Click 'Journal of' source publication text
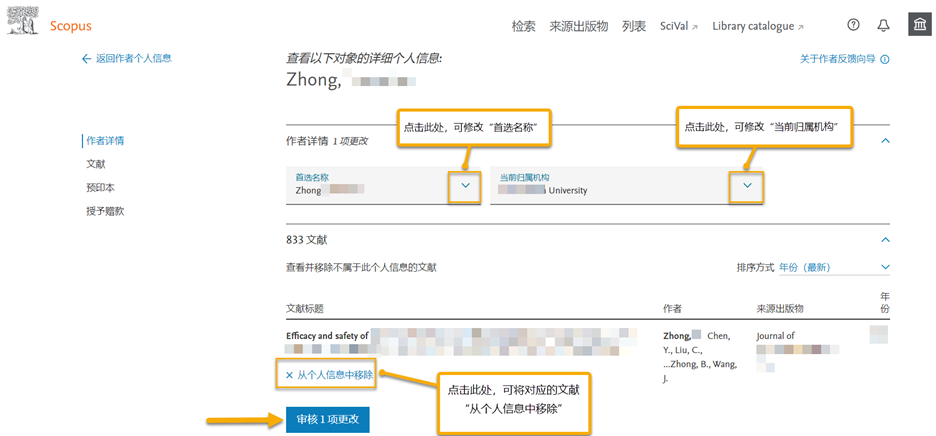Image resolution: width=936 pixels, height=436 pixels. point(775,336)
